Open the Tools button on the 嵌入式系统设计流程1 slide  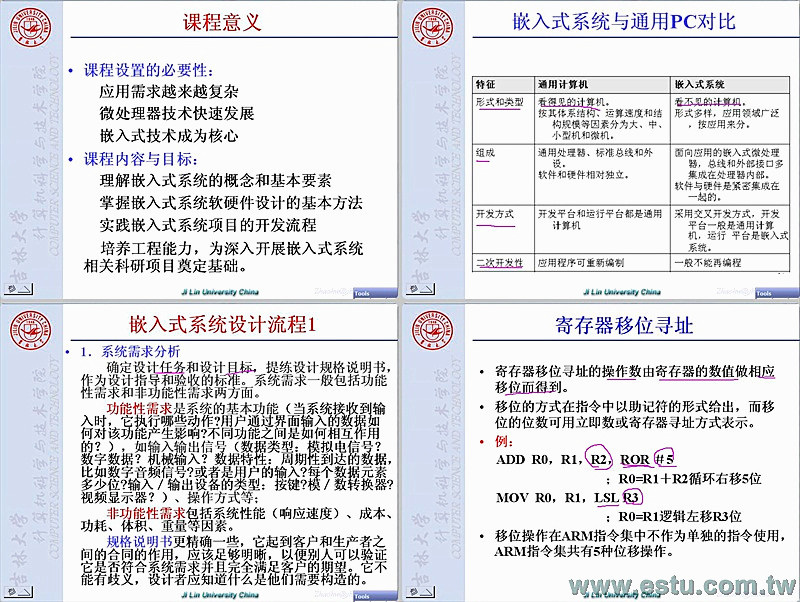pyautogui.click(x=375, y=596)
